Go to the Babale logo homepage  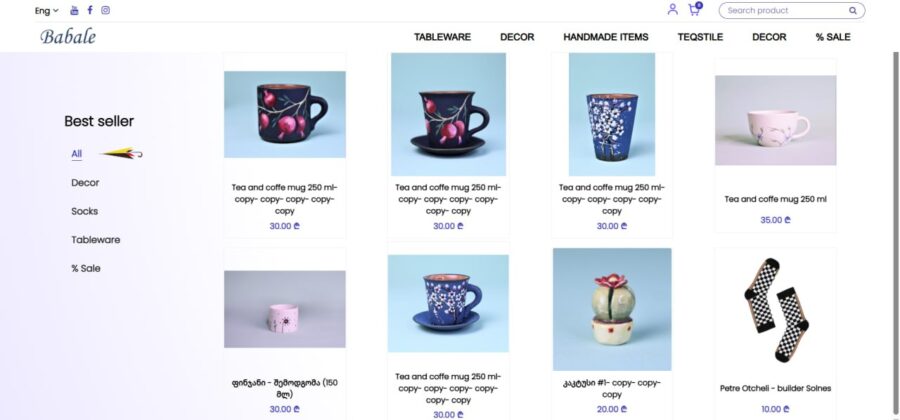tap(68, 37)
